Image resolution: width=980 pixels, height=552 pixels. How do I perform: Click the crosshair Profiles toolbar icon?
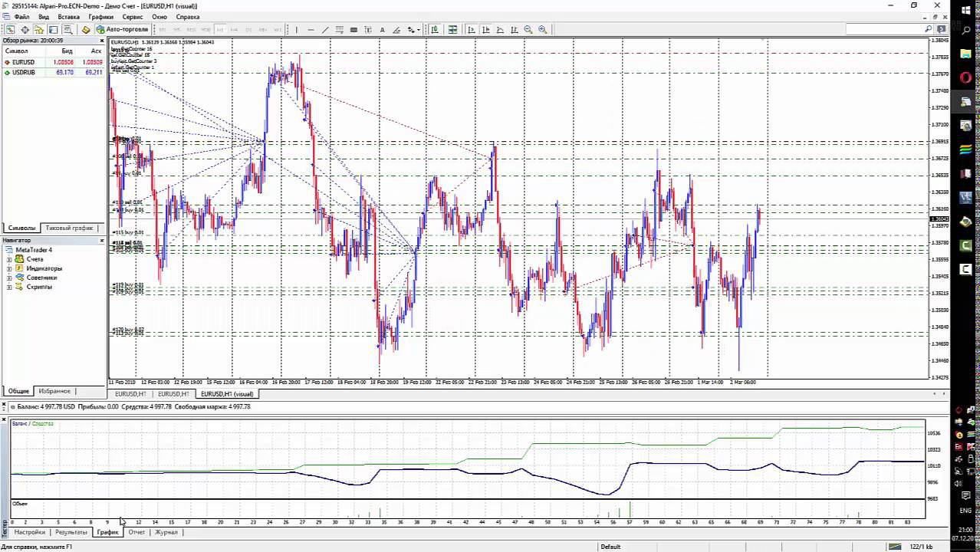[25, 29]
